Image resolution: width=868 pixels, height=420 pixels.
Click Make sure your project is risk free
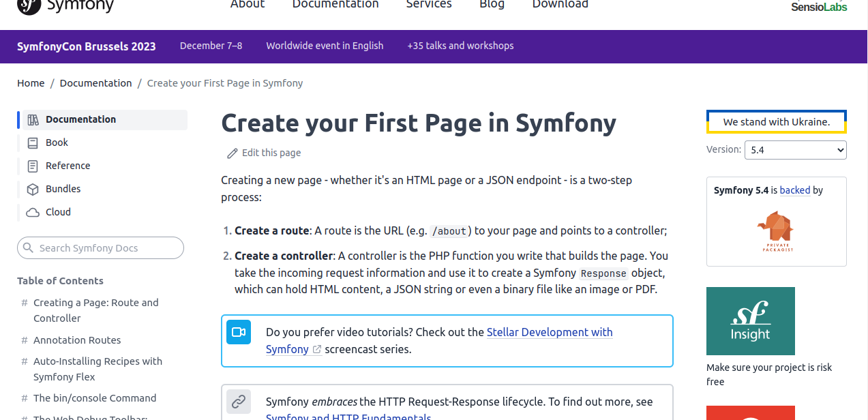769,374
